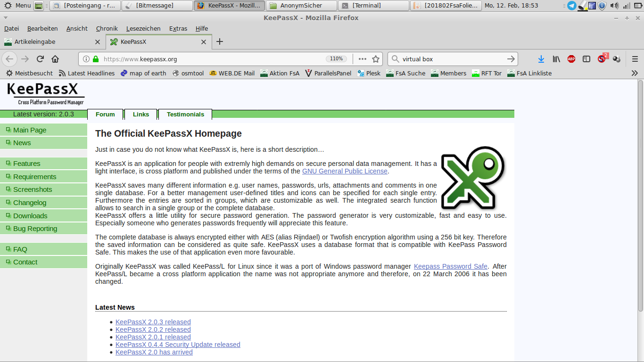Show site information via the circled i icon
The height and width of the screenshot is (362, 644).
point(86,59)
